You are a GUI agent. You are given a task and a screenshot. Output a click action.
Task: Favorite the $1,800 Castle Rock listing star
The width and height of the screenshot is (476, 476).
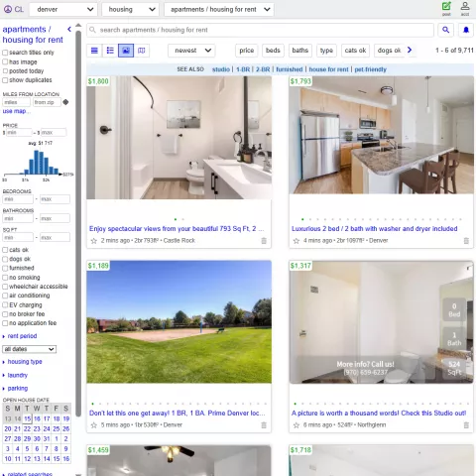pos(94,241)
